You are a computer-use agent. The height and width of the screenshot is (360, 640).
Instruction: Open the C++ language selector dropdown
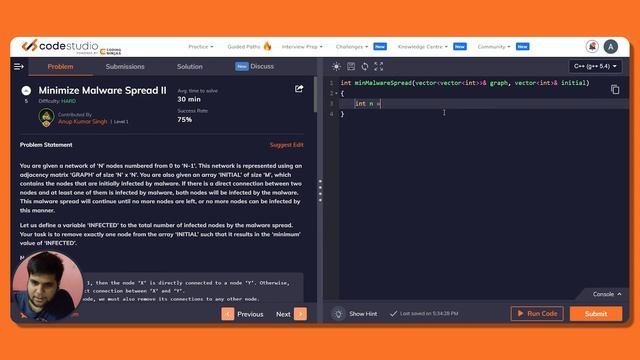pyautogui.click(x=595, y=66)
